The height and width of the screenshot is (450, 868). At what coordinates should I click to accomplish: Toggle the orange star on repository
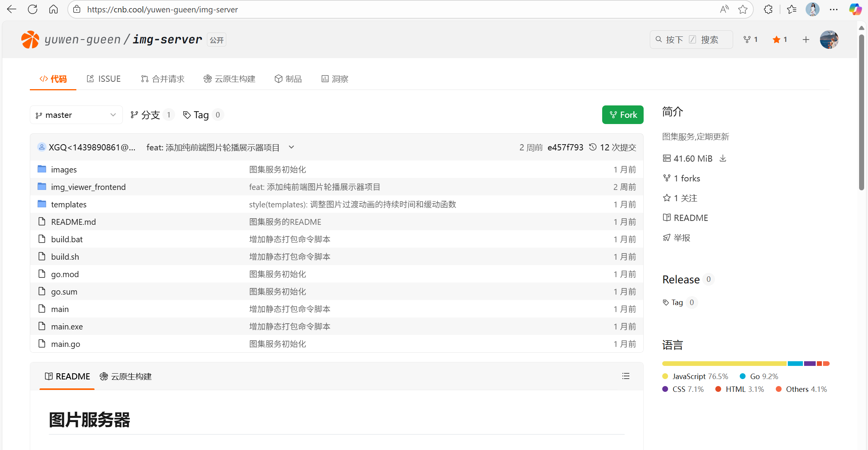tap(777, 40)
